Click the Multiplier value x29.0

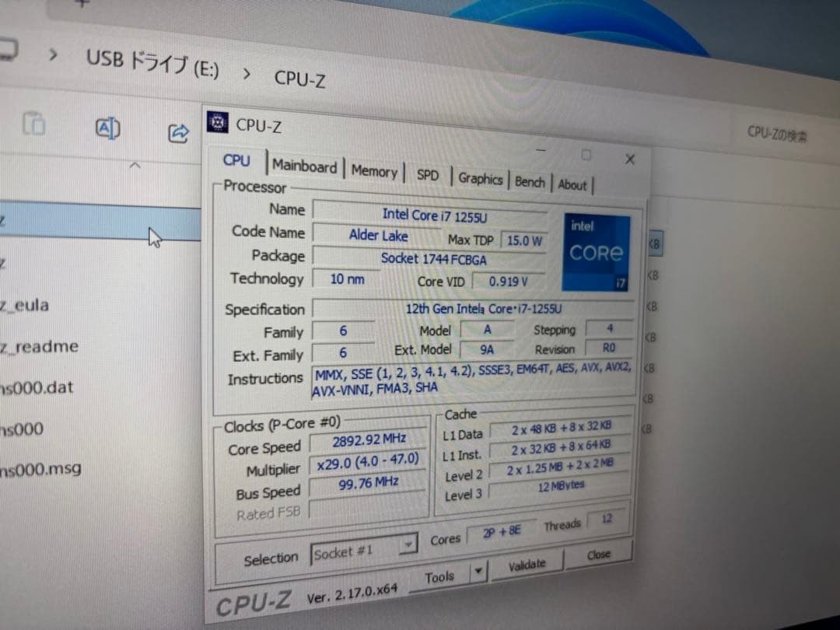click(x=367, y=460)
